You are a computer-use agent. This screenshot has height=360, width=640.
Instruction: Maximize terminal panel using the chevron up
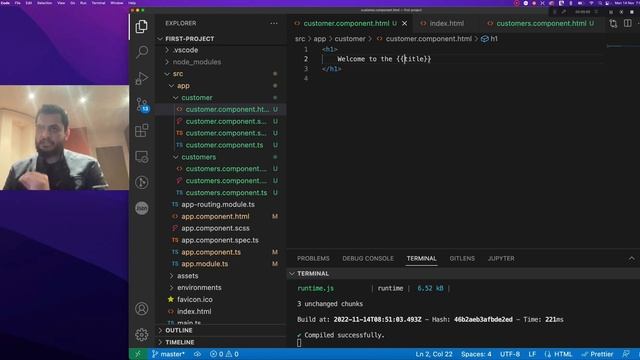pos(631,258)
